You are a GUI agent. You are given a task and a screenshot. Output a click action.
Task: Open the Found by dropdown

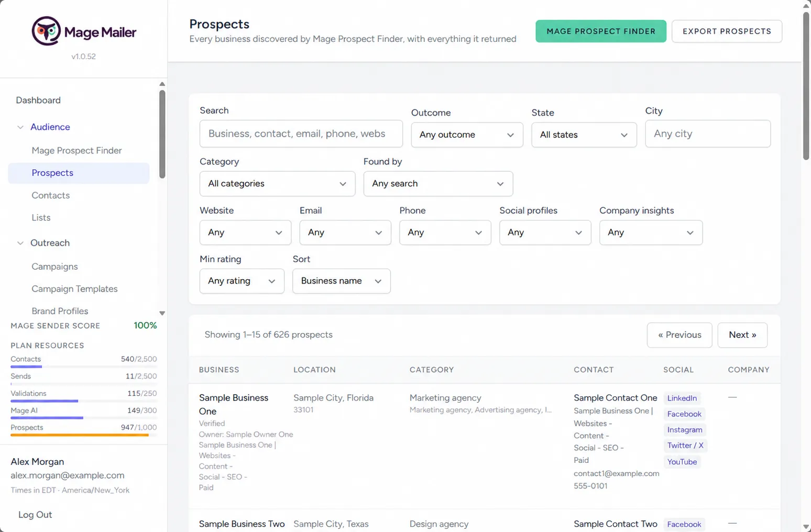pyautogui.click(x=438, y=184)
